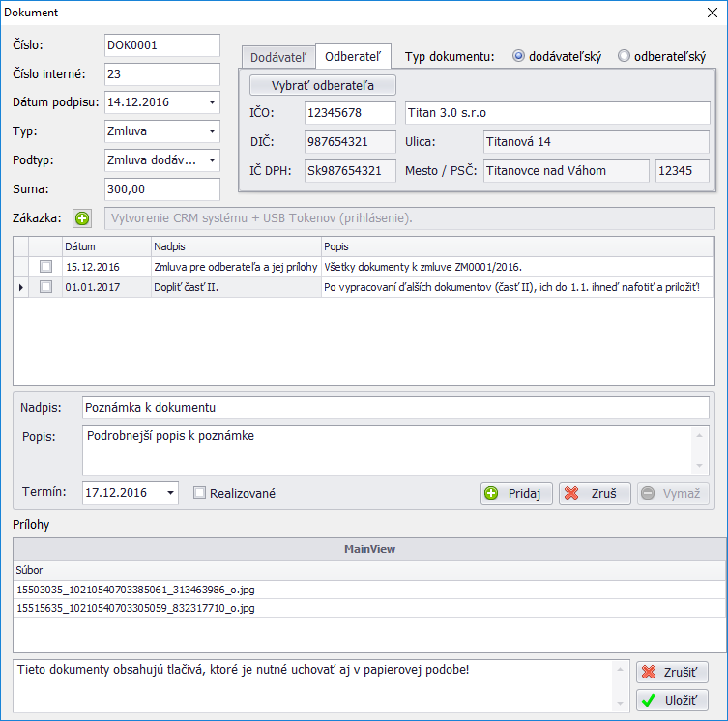This screenshot has width=728, height=721.
Task: Expand the Typ dropdown showing Zmluva
Action: 212,130
